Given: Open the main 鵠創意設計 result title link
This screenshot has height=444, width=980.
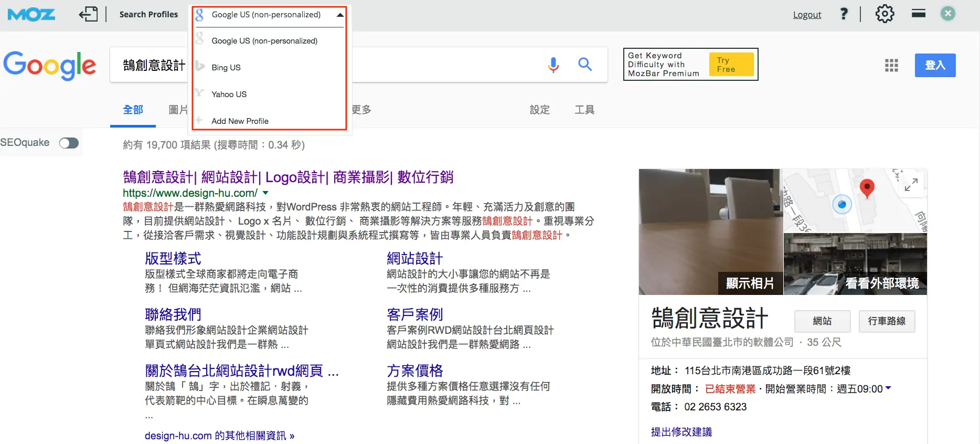Looking at the screenshot, I should pyautogui.click(x=288, y=177).
